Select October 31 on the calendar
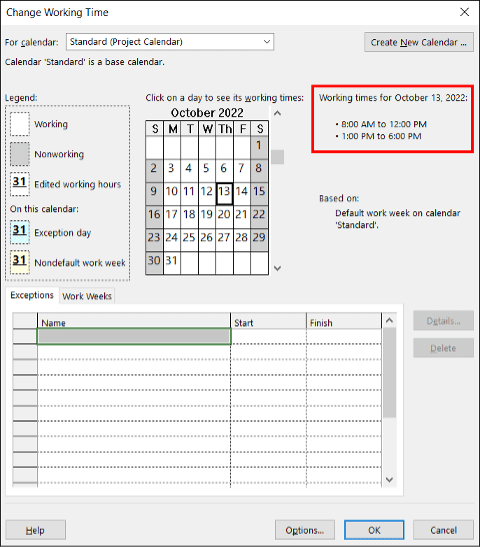Viewport: 480px width, 548px height. [172, 261]
